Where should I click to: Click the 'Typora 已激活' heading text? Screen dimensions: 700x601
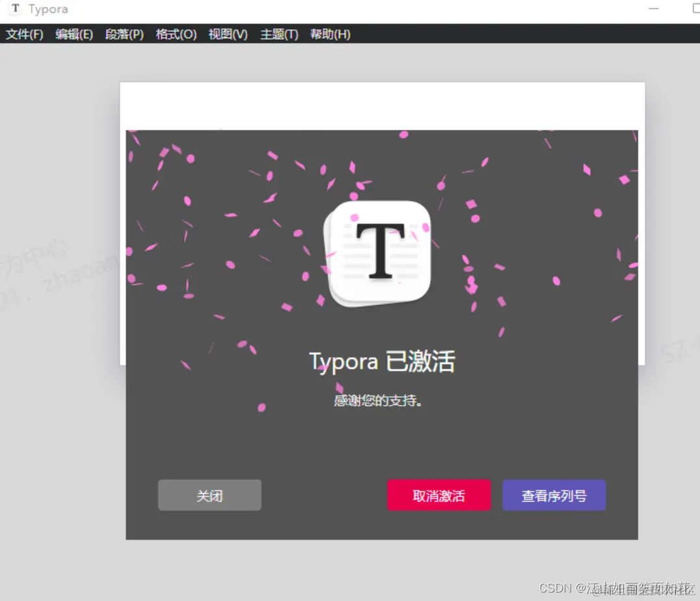point(382,361)
